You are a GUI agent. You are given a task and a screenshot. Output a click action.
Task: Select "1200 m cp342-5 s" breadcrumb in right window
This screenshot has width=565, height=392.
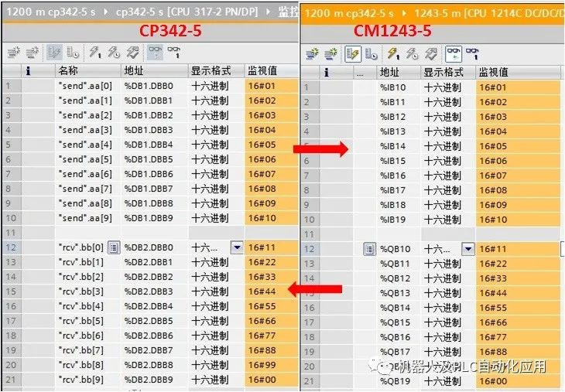[349, 14]
